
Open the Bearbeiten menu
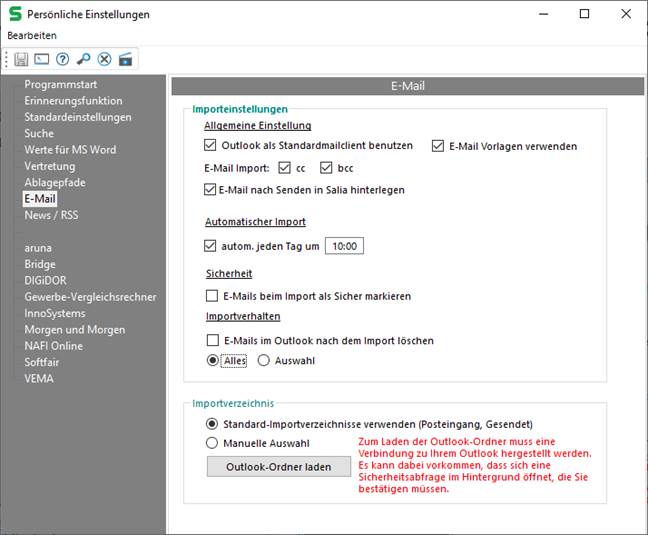pyautogui.click(x=32, y=35)
